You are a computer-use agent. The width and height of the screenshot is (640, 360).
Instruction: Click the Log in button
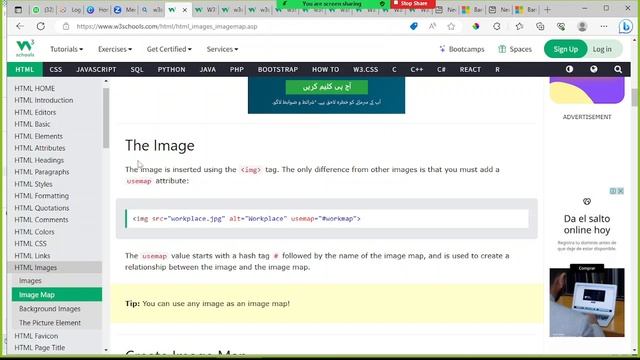602,49
